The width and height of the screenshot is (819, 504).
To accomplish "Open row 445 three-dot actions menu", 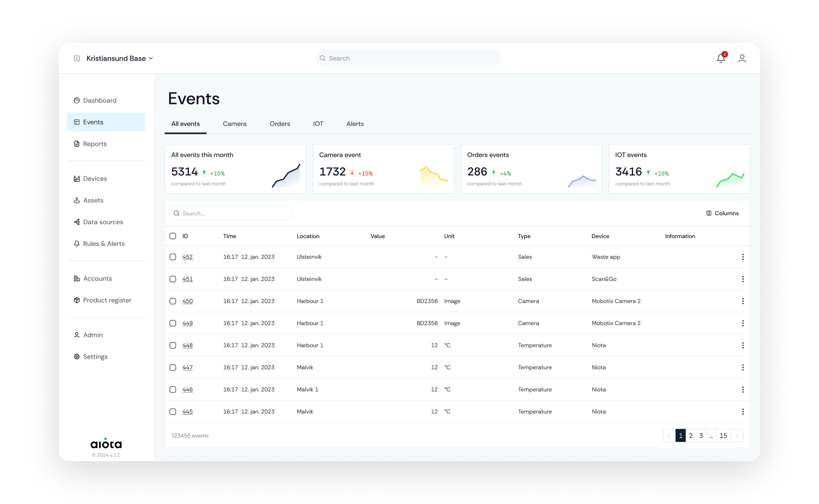I will click(743, 412).
